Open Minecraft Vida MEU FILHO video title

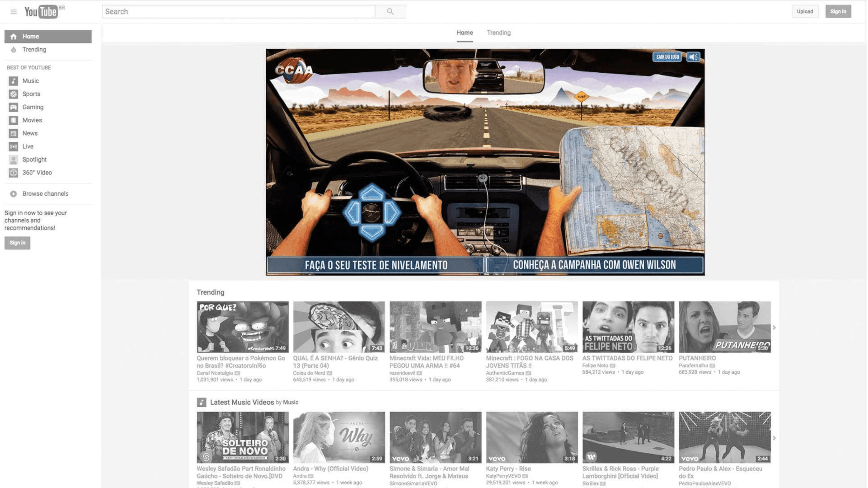click(427, 362)
